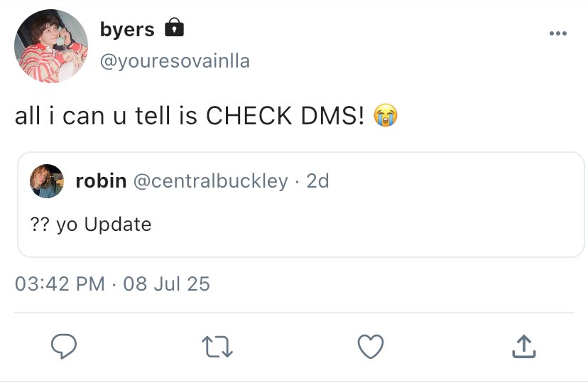This screenshot has width=588, height=383.
Task: Share the tweet via the upload arrow icon
Action: [x=523, y=347]
